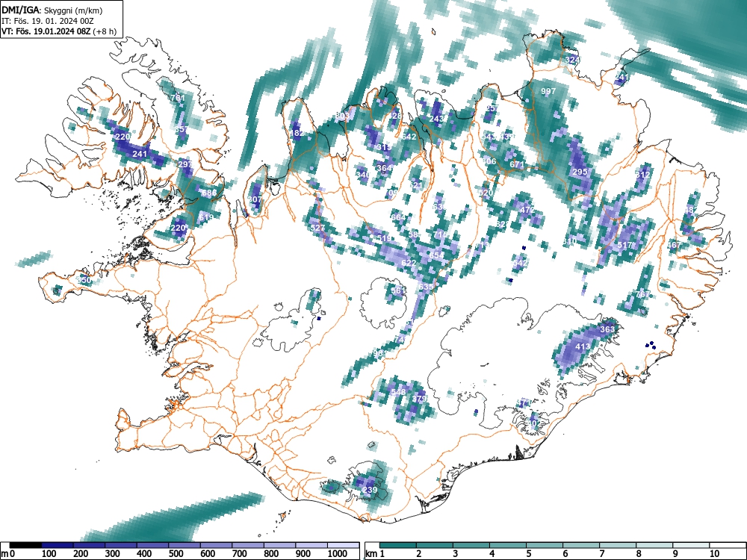Click the value 557 in the Westfjords
The height and width of the screenshot is (560, 747).
pos(181,129)
